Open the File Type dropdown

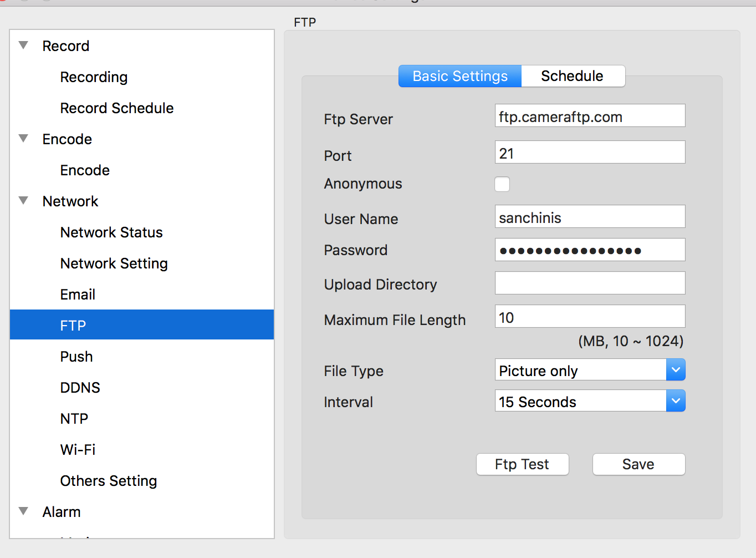(x=675, y=370)
